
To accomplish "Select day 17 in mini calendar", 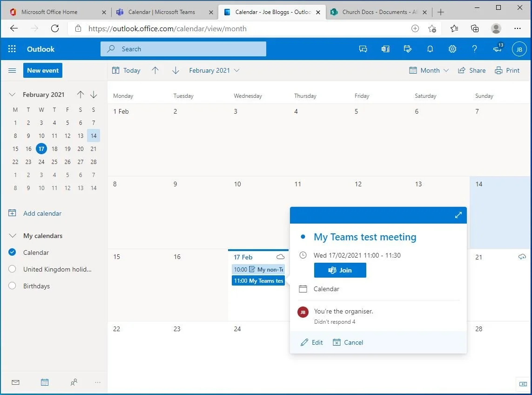I will [41, 149].
